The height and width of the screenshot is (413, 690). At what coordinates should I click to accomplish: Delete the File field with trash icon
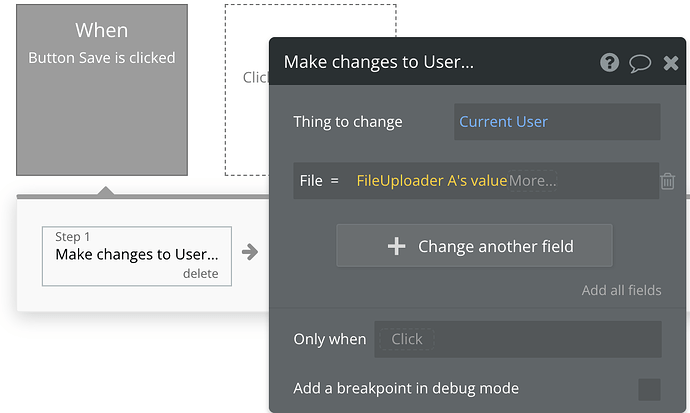(667, 181)
